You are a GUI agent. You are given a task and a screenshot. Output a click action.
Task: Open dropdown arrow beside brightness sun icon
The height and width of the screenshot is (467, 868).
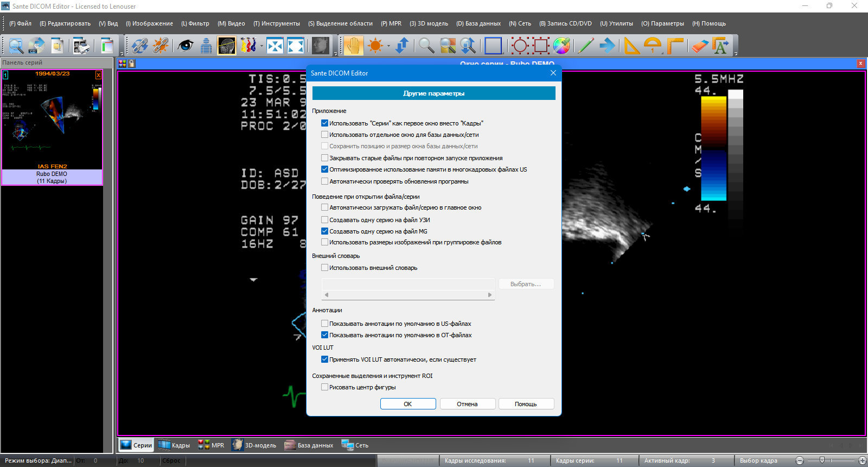[x=388, y=46]
